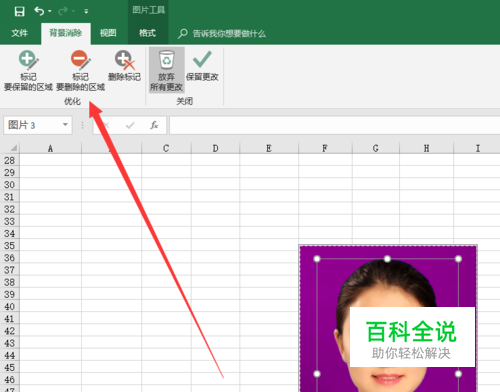500x392 pixels.
Task: Click the Undo arrow icon
Action: click(39, 11)
